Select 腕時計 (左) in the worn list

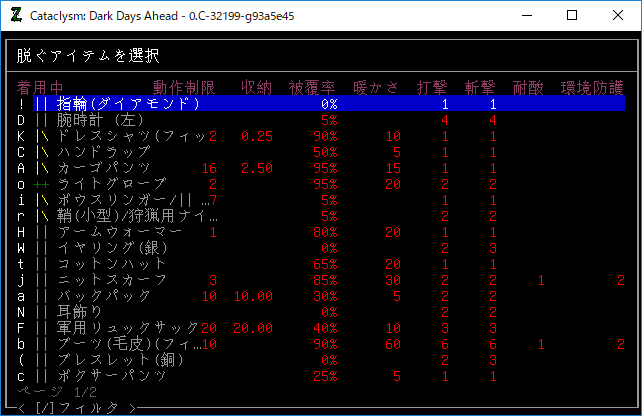(102, 120)
